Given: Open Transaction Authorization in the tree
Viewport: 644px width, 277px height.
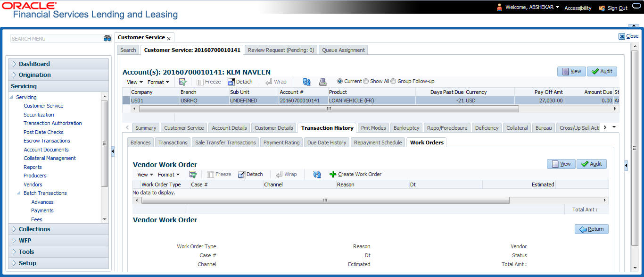Looking at the screenshot, I should pos(53,123).
